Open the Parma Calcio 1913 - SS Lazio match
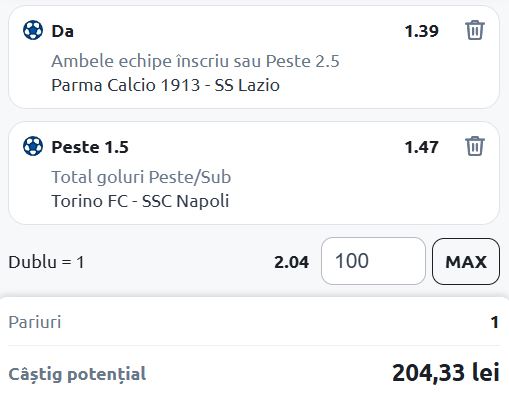The image size is (509, 398). (165, 85)
